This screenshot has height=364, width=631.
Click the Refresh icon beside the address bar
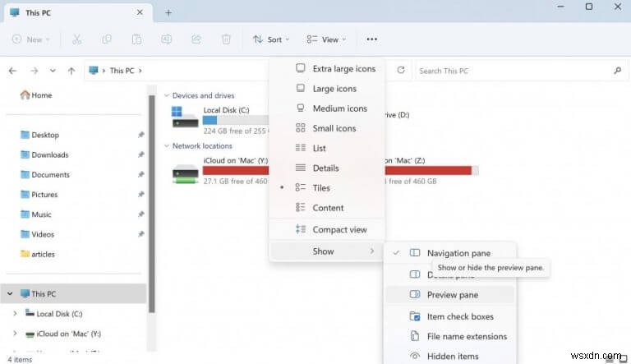click(x=401, y=70)
